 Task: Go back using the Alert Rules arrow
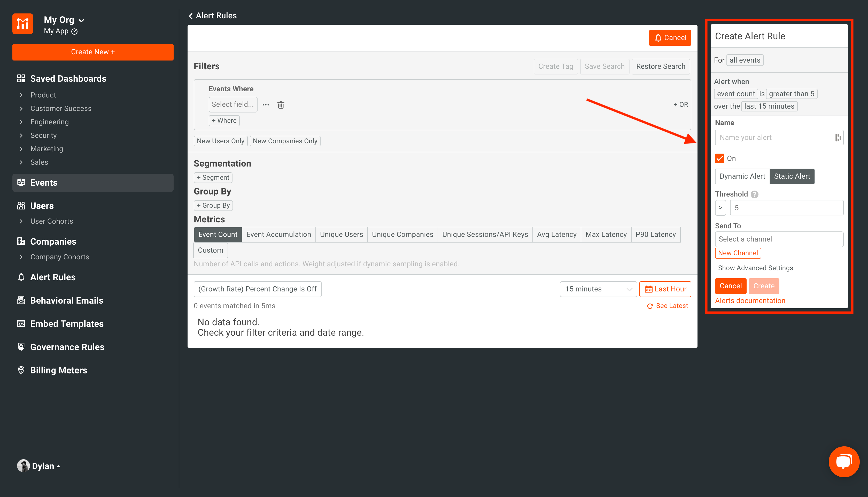point(191,16)
